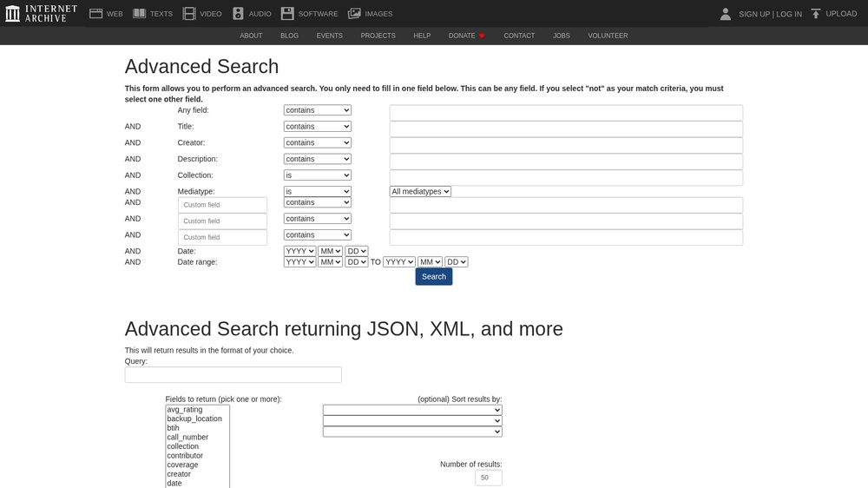This screenshot has width=868, height=488.
Task: Open Mediatype match criteria dropdown
Action: click(x=317, y=191)
